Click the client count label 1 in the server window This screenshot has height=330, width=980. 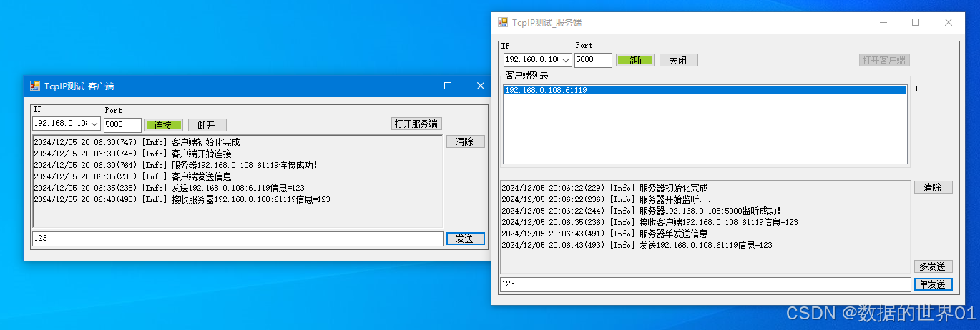[917, 89]
